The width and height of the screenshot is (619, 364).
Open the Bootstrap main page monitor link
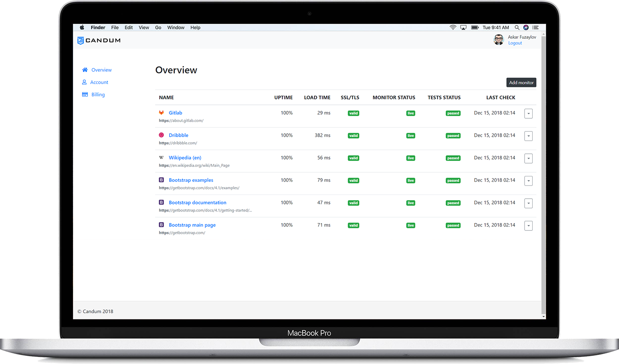point(192,225)
